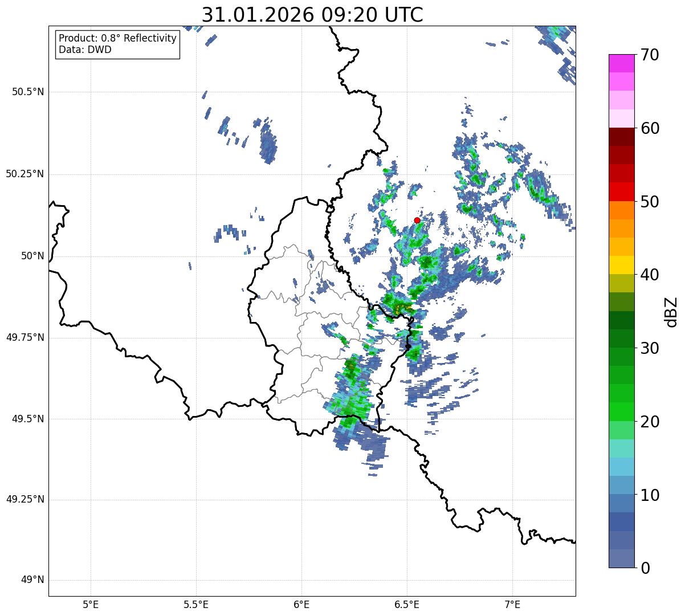Image resolution: width=685 pixels, height=616 pixels.
Task: Click the colorbar tick label '10'
Action: (650, 495)
